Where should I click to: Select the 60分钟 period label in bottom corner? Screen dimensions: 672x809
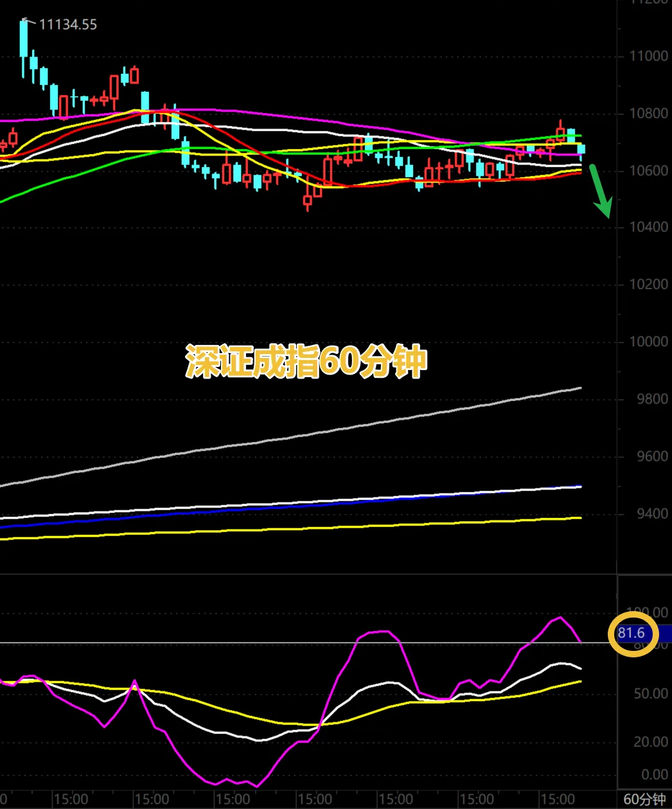click(645, 799)
